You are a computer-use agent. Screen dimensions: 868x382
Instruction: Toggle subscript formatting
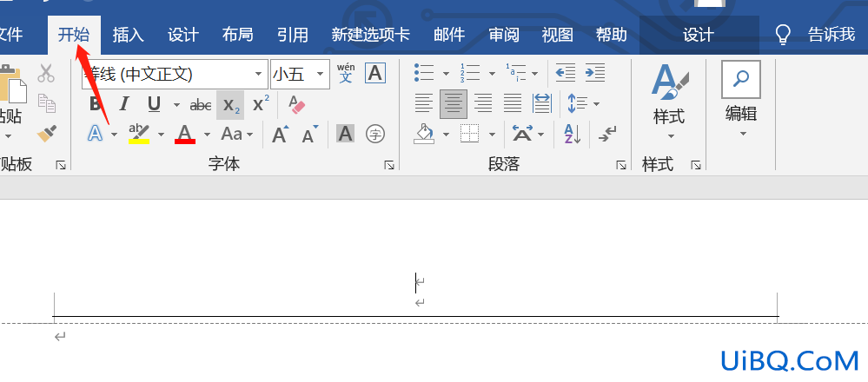230,104
